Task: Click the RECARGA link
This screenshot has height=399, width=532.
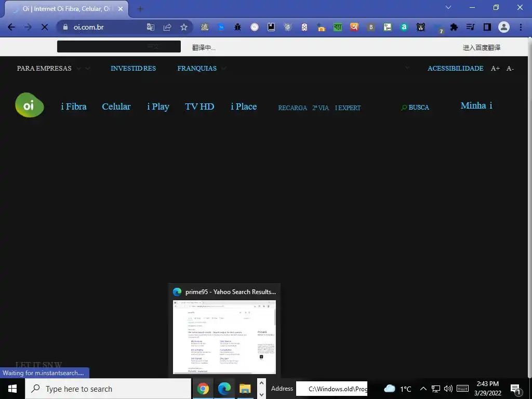Action: (292, 108)
